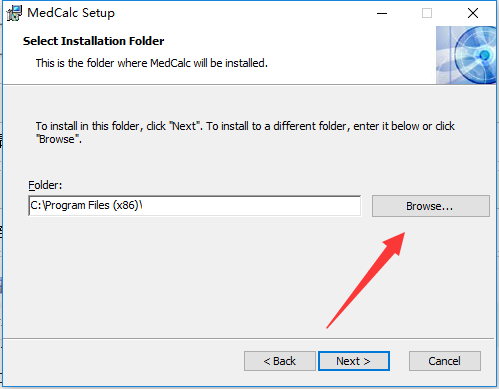Screen dimensions: 499x389
Task: Open the Browse... folder picker
Action: (431, 206)
